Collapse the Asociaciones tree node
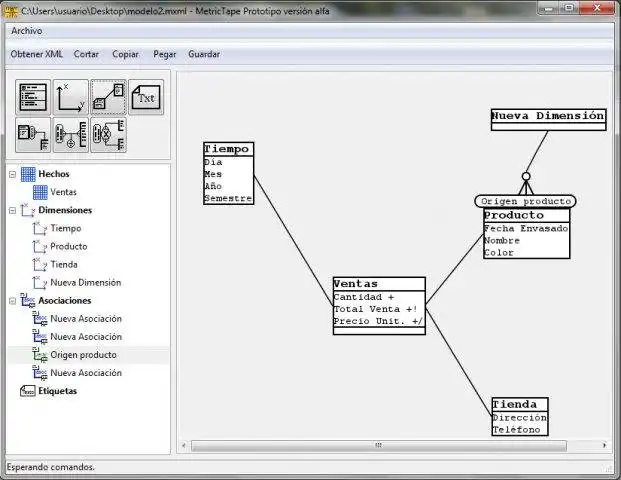The width and height of the screenshot is (621, 480). [x=13, y=300]
